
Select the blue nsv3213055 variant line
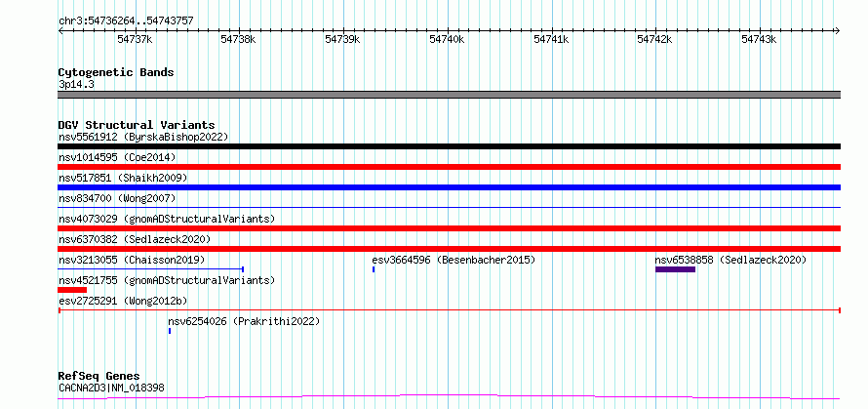pos(150,269)
